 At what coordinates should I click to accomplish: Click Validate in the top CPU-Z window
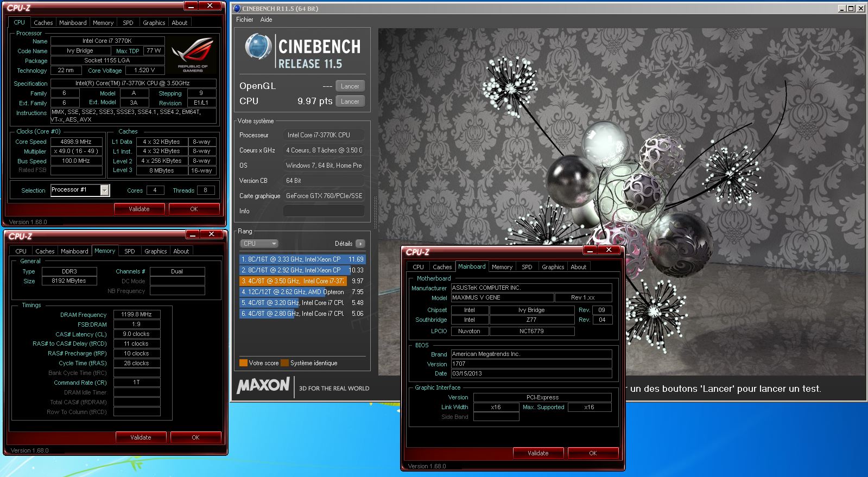[139, 209]
